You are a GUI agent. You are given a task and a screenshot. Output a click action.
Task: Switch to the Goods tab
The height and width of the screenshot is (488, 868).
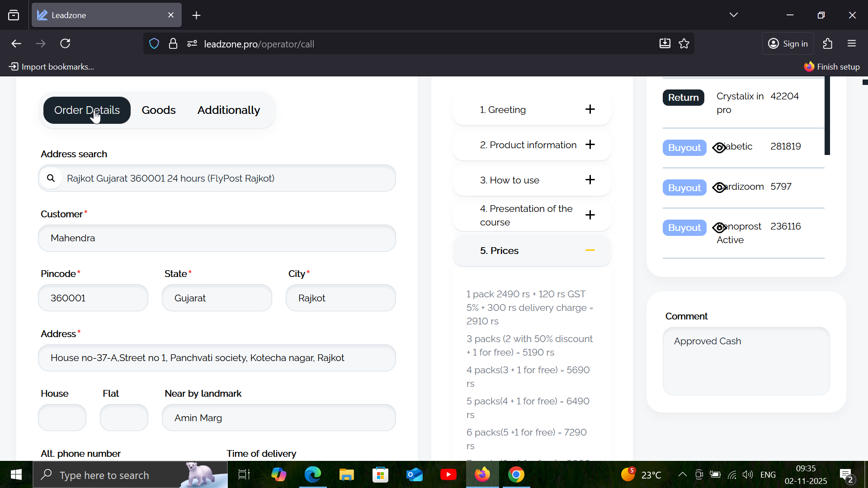pos(158,110)
